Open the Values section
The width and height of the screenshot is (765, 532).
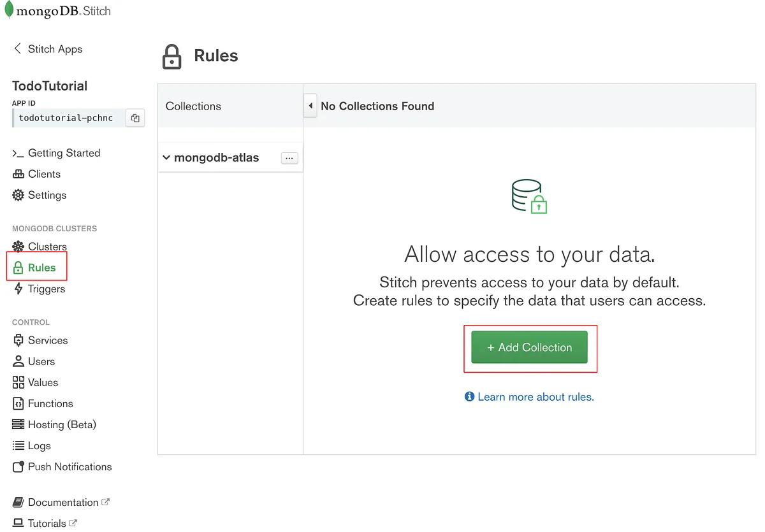[42, 382]
